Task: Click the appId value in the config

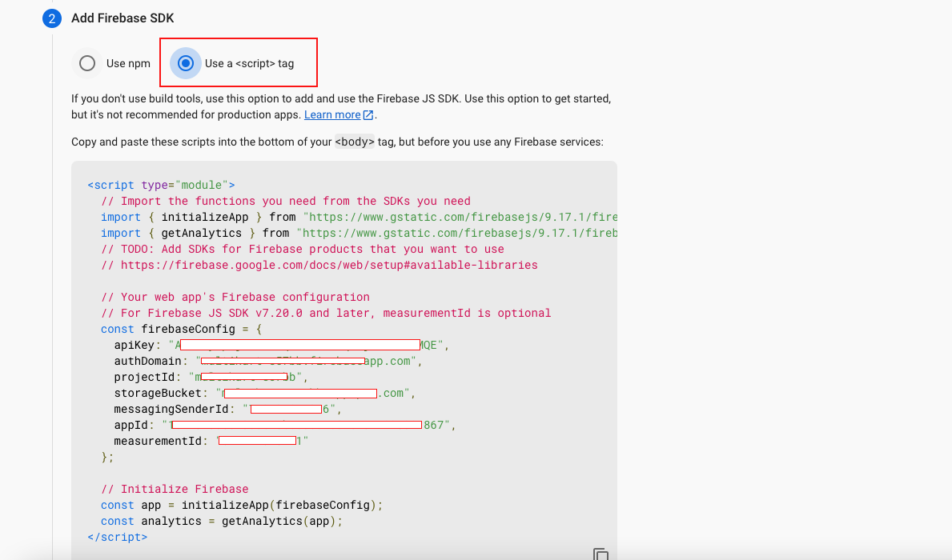Action: [307, 425]
